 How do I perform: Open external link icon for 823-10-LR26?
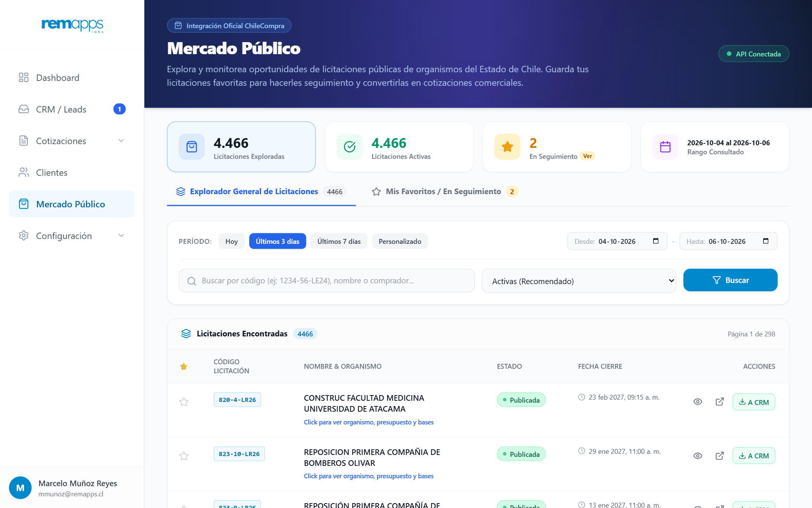pyautogui.click(x=720, y=456)
